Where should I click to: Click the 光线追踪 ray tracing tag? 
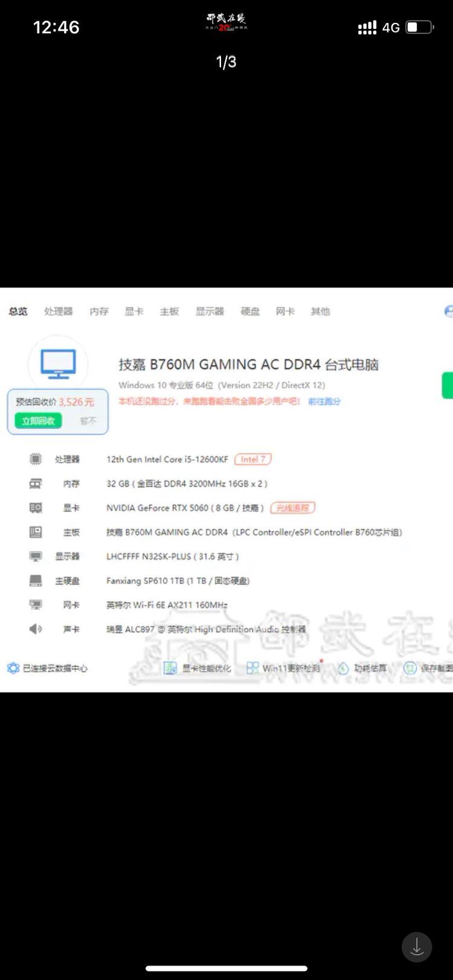click(293, 508)
